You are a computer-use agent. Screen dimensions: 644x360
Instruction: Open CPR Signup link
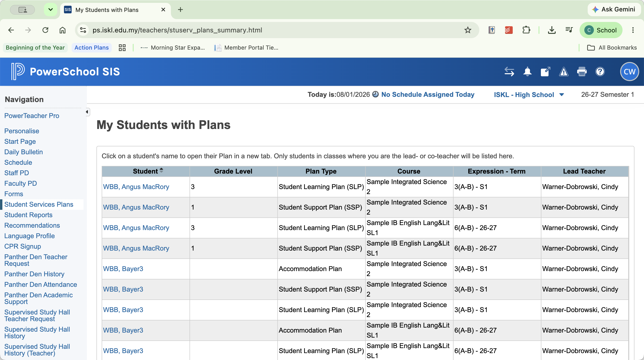pos(22,246)
